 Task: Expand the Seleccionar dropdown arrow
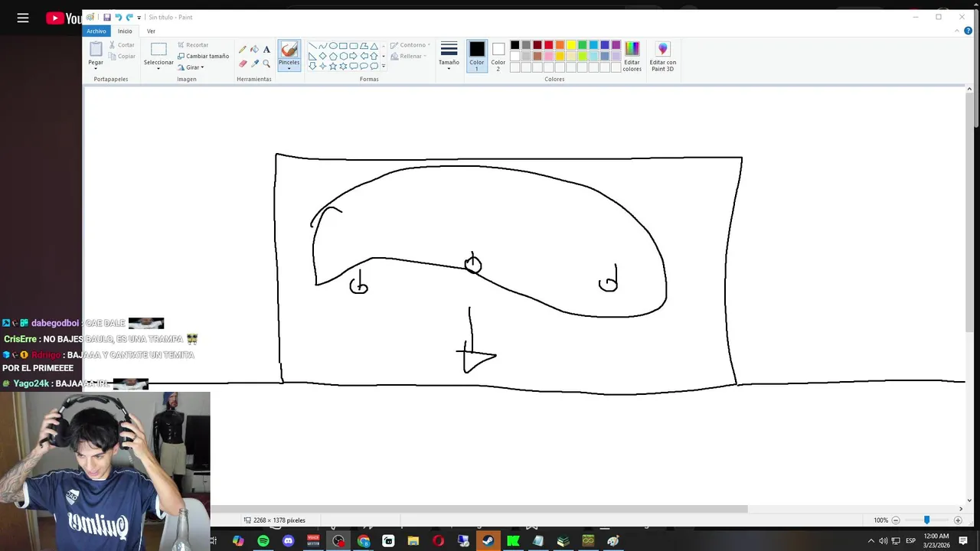[x=158, y=68]
